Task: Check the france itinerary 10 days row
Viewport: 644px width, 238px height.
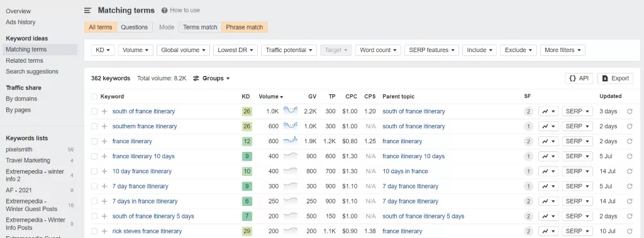Action: click(x=94, y=156)
